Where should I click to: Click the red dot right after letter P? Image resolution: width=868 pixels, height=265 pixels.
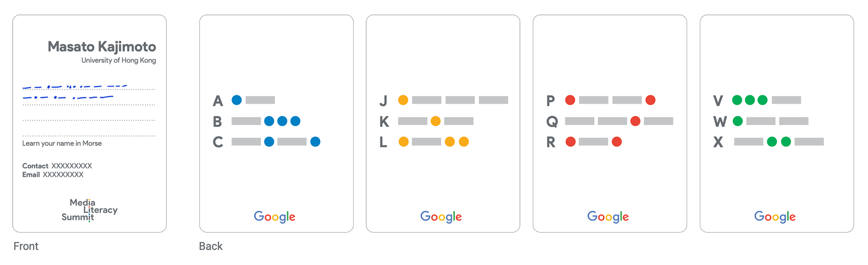click(x=570, y=100)
